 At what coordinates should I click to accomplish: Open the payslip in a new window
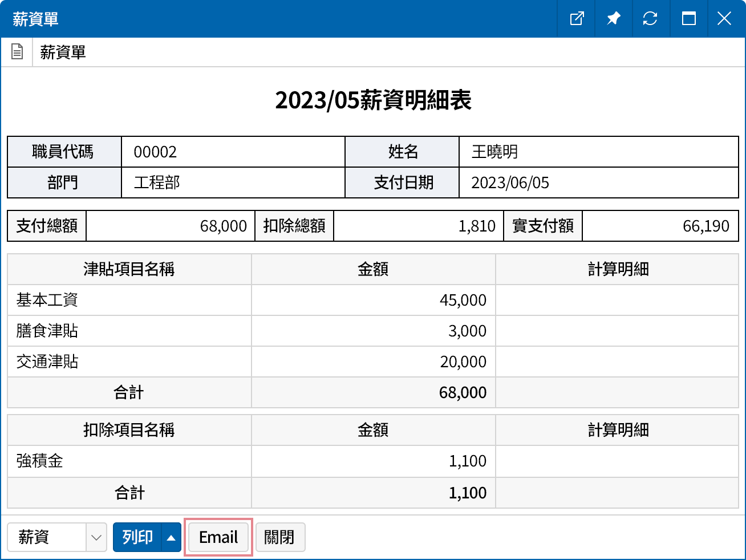point(576,18)
